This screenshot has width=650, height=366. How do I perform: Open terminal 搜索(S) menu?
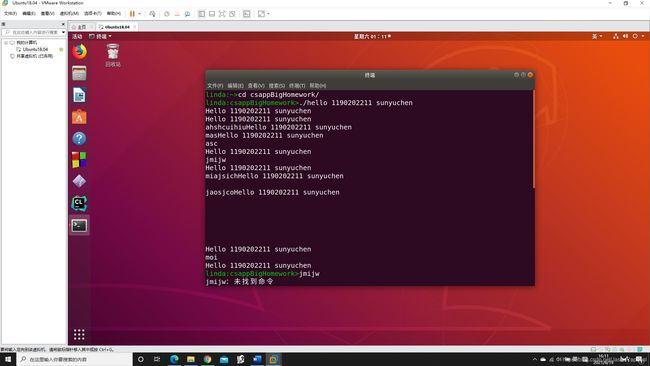pos(276,85)
